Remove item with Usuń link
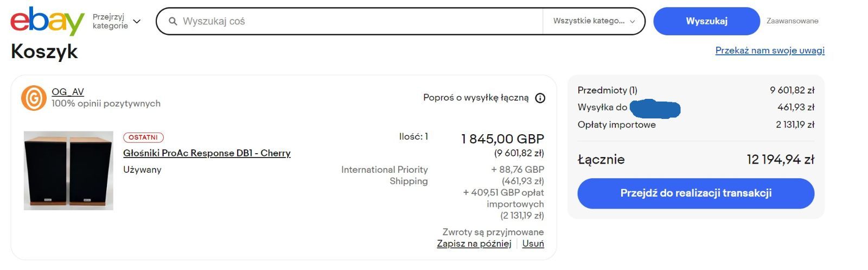 (x=533, y=243)
